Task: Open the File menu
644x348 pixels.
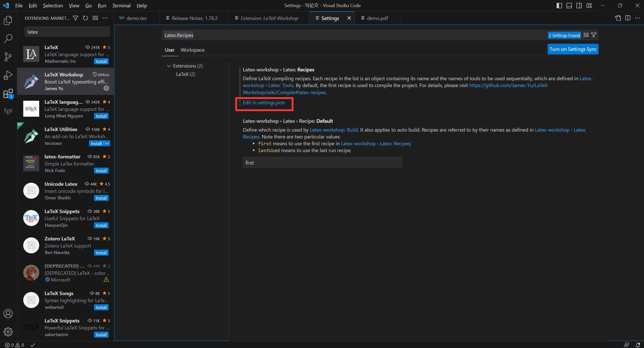Action: pyautogui.click(x=19, y=6)
